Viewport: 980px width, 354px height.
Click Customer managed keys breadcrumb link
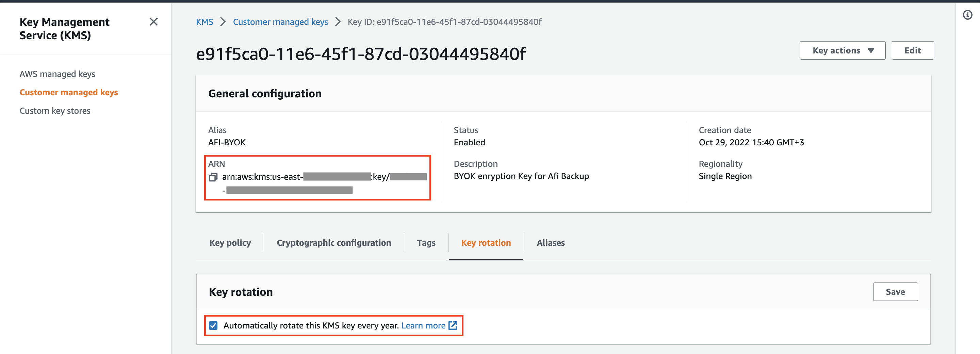pos(280,22)
